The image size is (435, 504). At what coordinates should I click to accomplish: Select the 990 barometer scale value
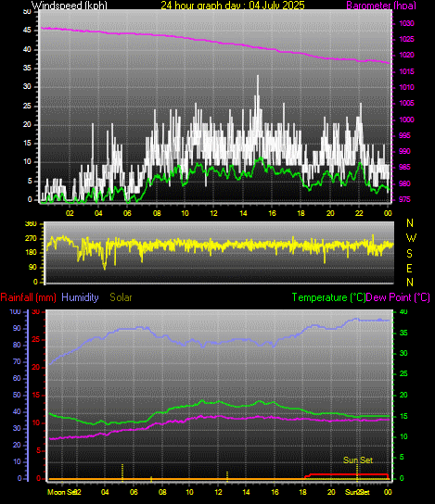404,151
